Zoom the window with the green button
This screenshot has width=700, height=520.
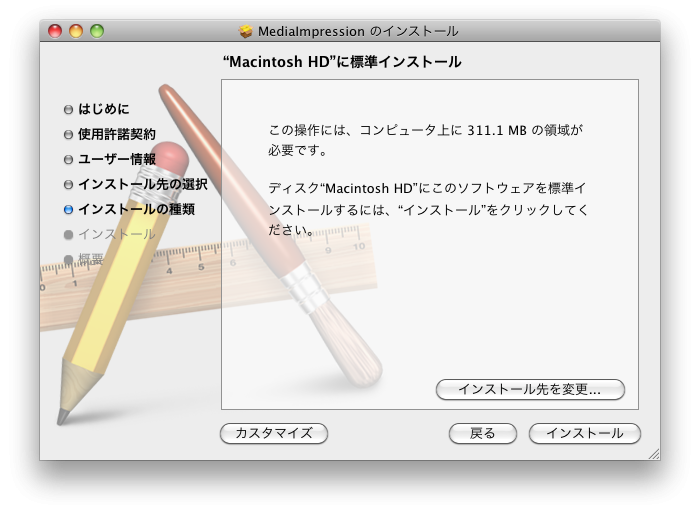tap(97, 31)
